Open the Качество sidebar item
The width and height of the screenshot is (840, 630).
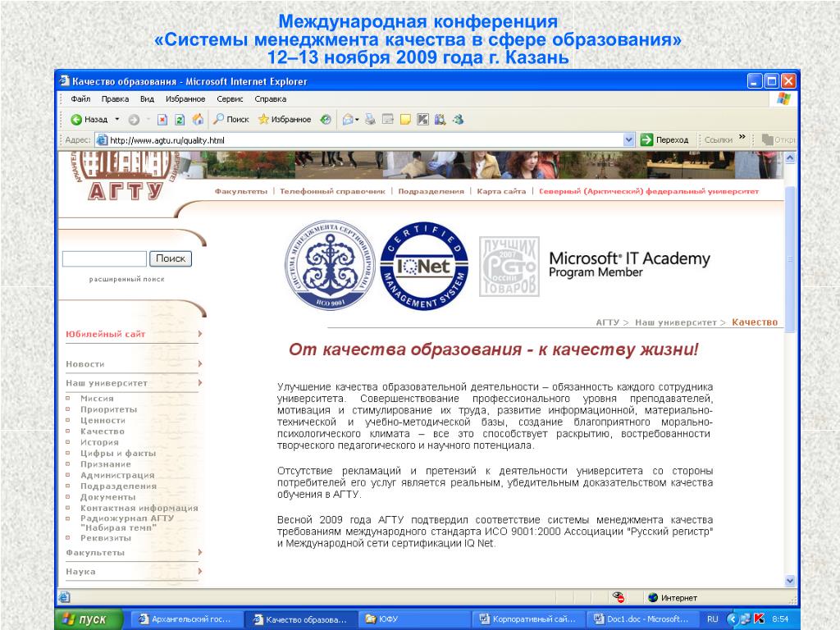tap(103, 431)
